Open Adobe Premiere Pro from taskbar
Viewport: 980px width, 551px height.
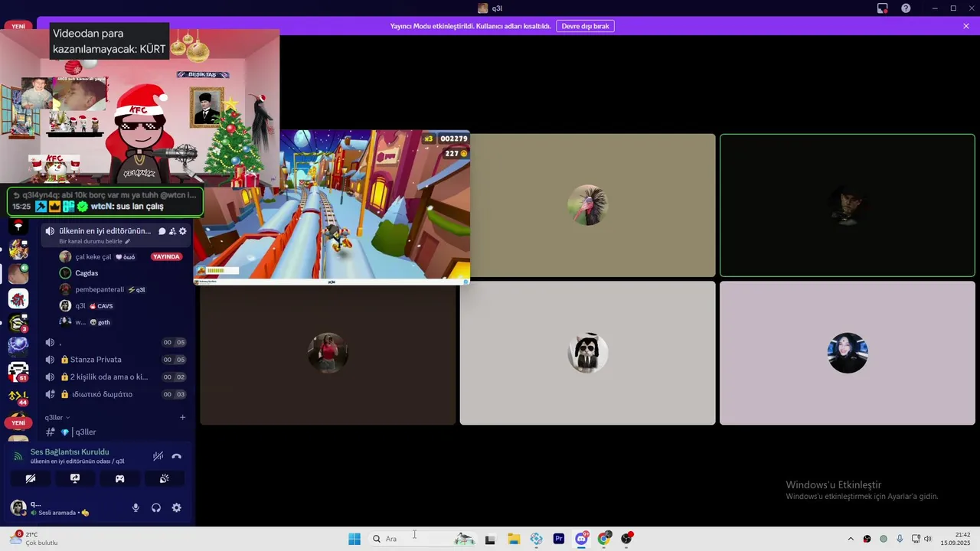(x=559, y=539)
